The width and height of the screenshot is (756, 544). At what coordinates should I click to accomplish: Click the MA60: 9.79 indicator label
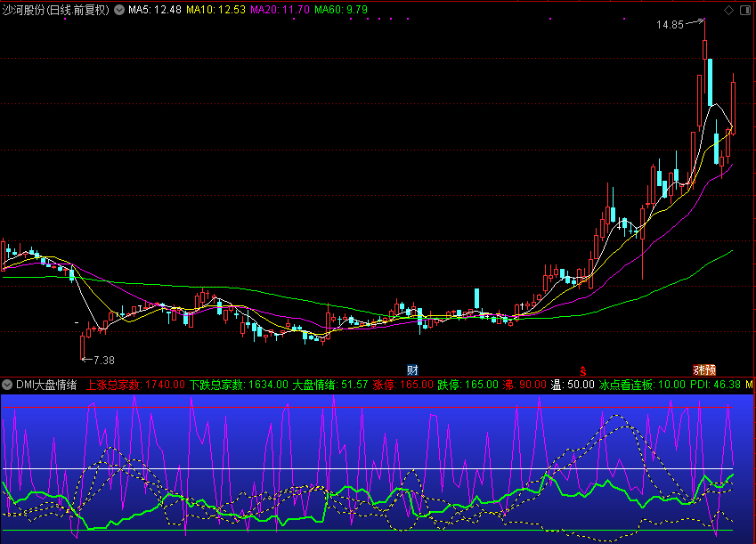point(341,10)
